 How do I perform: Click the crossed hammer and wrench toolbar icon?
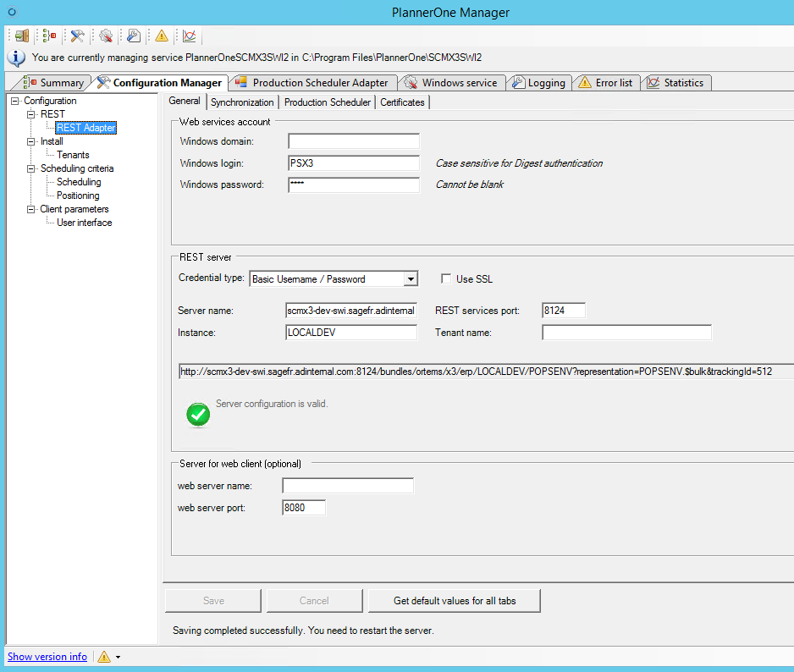click(78, 36)
